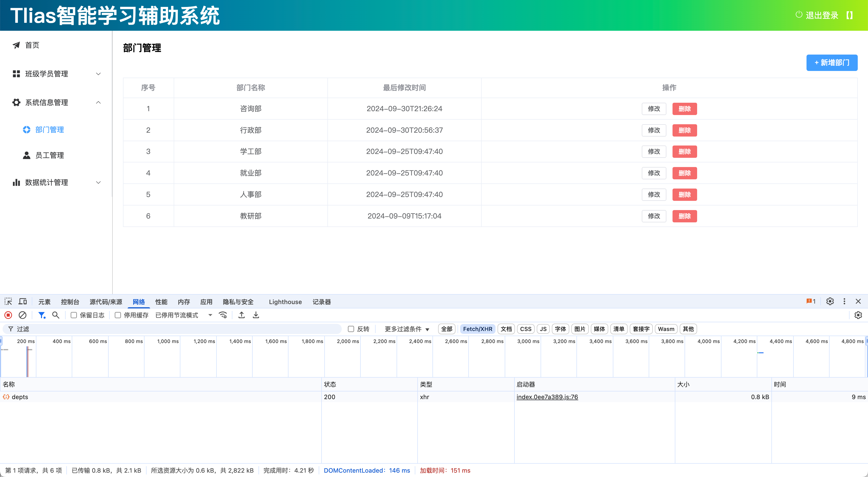Screen dimensions: 868x477
Task: Enable the 保留日志 checkbox
Action: coord(74,315)
